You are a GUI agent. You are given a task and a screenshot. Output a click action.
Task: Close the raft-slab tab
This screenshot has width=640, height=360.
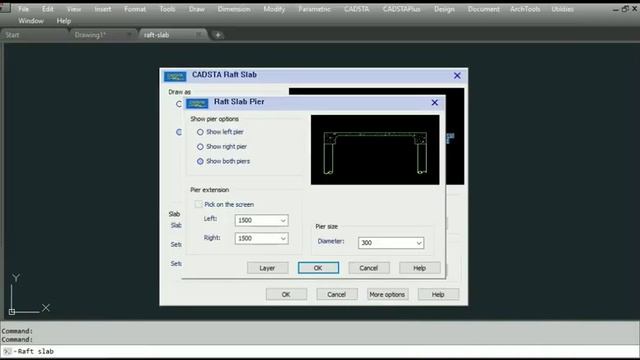pos(199,35)
